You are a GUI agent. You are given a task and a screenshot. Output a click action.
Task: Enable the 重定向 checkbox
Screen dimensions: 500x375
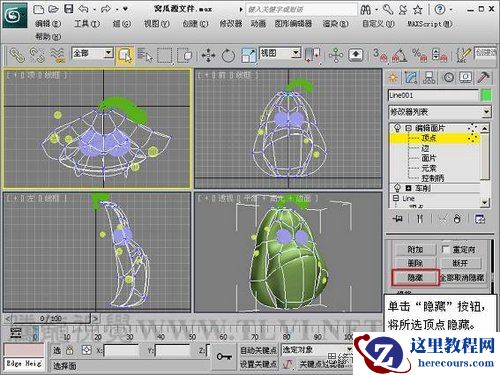(x=446, y=249)
